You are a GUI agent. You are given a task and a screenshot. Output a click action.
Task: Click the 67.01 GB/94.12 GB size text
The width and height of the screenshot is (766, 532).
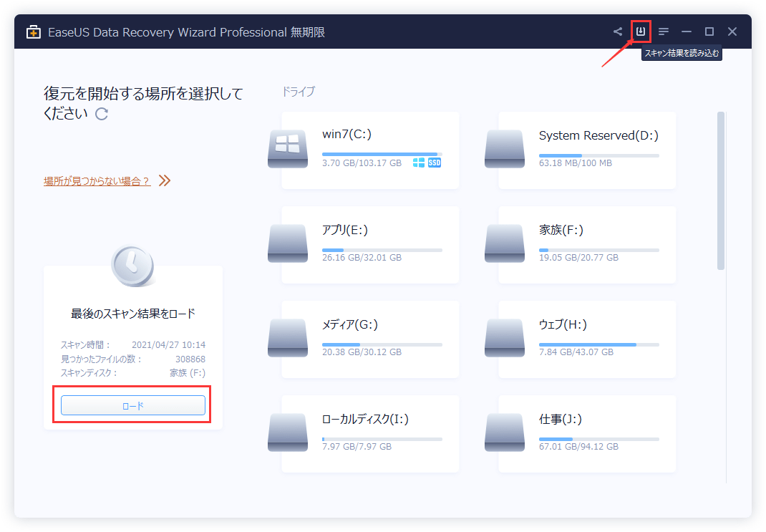pos(578,447)
